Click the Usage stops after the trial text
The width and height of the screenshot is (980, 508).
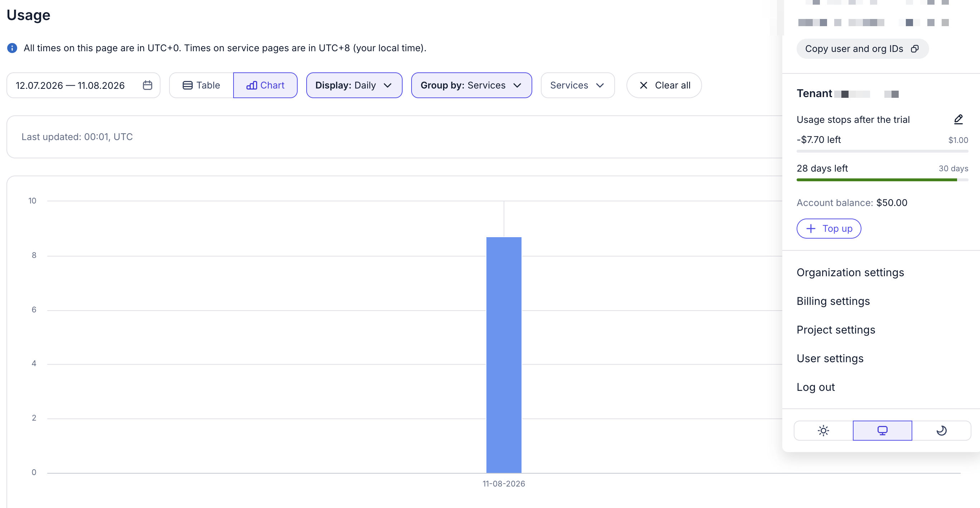point(853,120)
